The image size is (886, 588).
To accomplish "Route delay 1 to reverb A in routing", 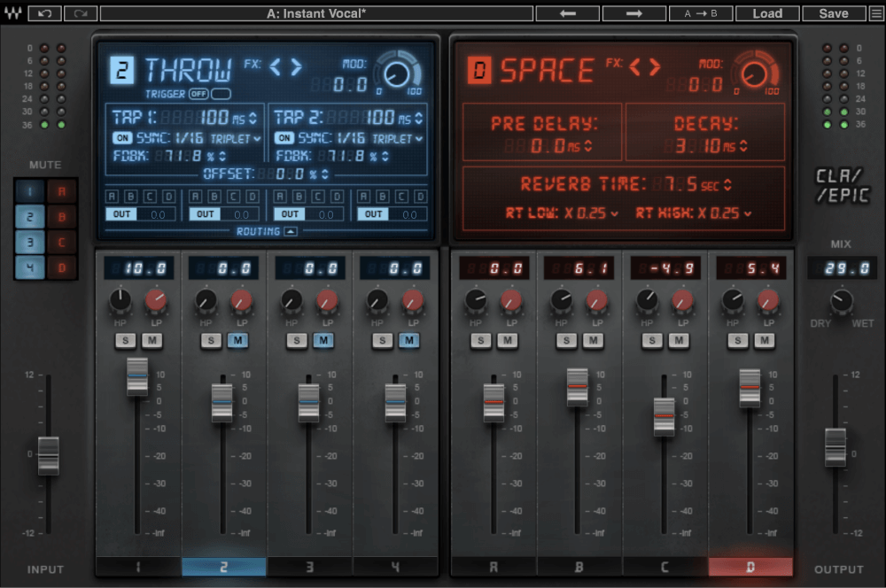I will click(112, 196).
